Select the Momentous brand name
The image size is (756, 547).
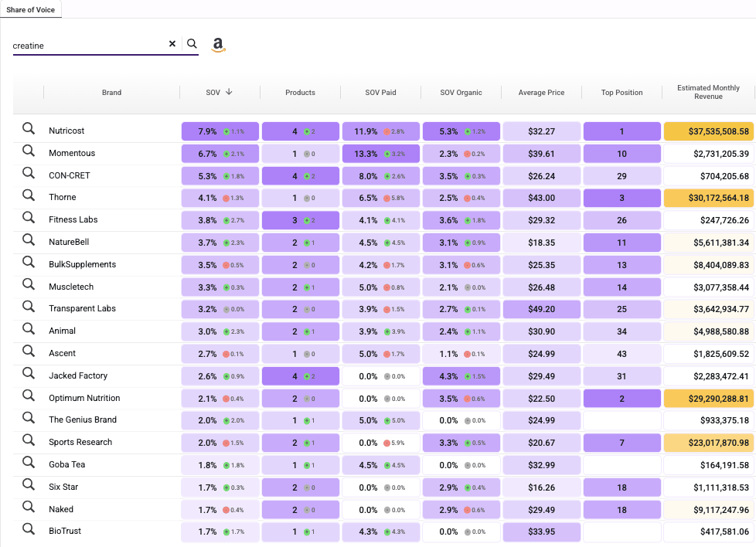[x=72, y=153]
